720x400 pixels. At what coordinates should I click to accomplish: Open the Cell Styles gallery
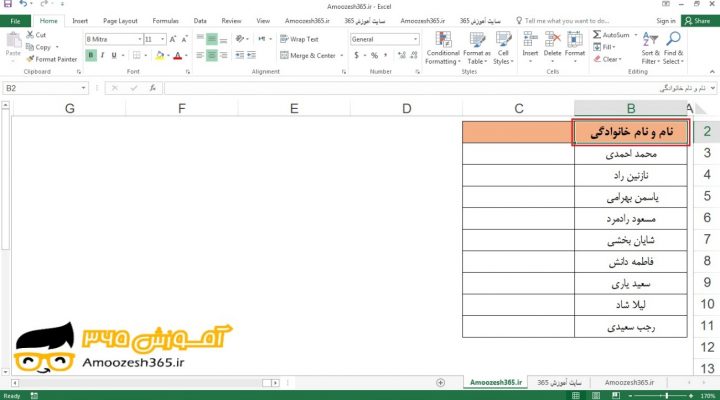pos(503,48)
